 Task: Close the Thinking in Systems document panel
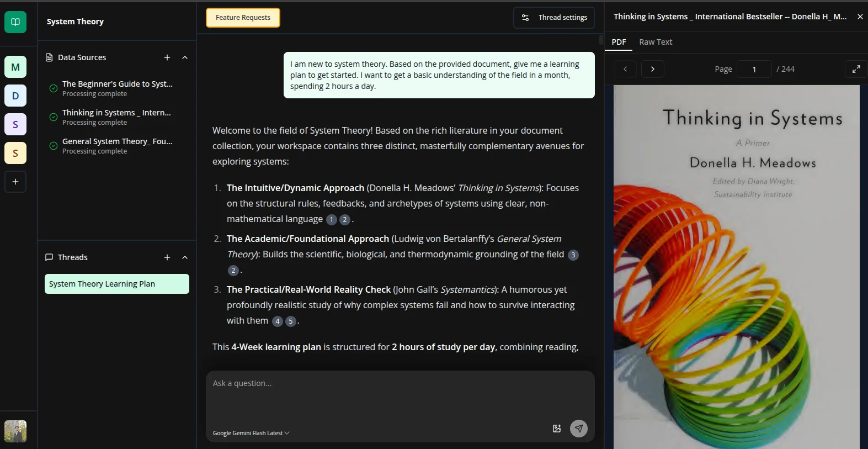[x=860, y=17]
